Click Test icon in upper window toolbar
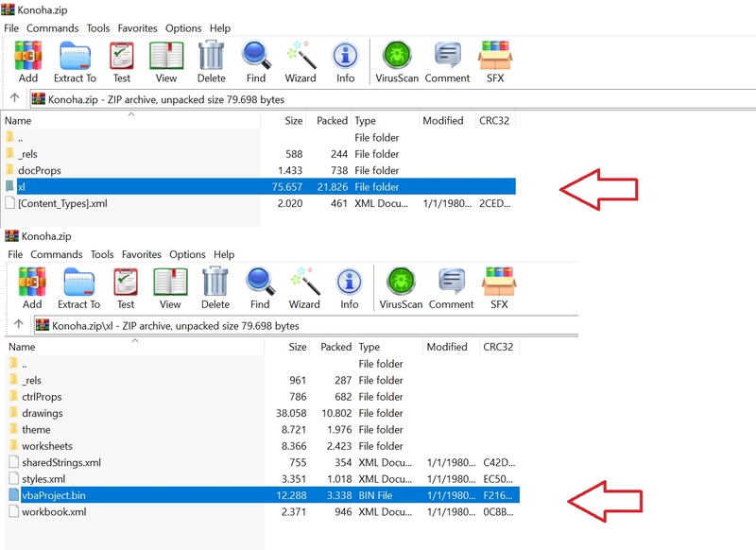 (122, 62)
